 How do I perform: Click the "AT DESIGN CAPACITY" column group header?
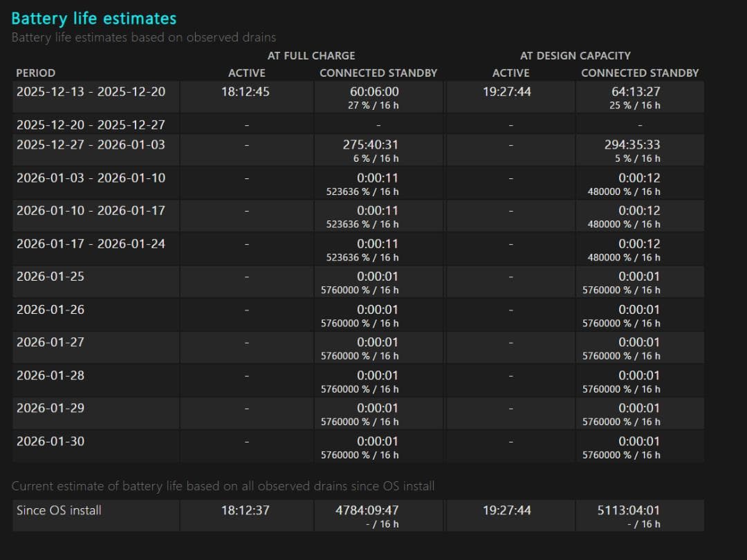[575, 55]
